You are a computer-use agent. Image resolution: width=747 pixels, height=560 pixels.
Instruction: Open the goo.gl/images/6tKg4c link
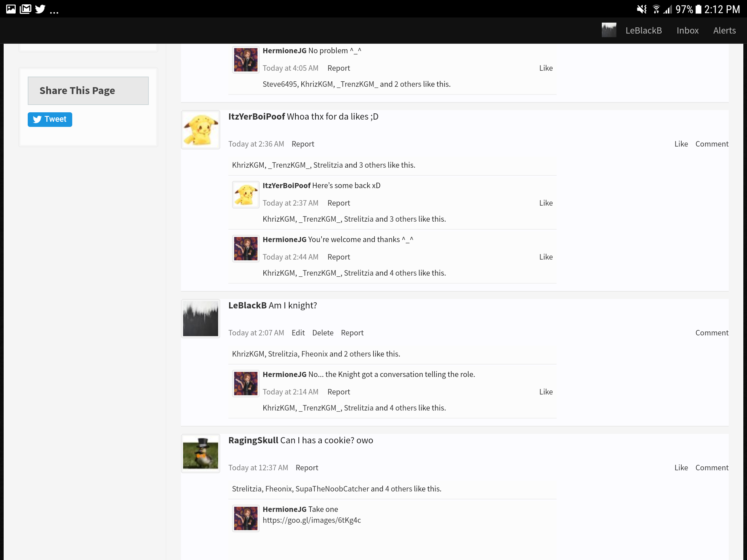click(312, 520)
